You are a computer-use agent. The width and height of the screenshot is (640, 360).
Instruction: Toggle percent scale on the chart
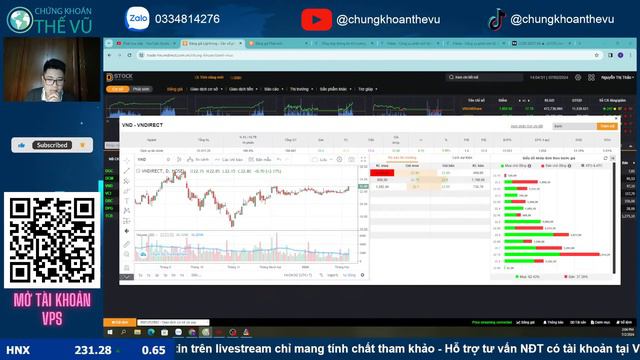point(322,275)
